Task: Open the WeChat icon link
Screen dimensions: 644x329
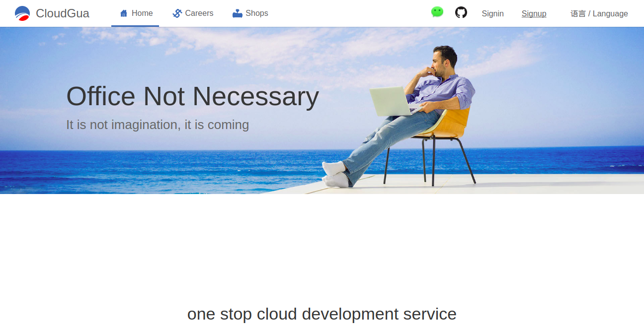Action: coord(437,12)
